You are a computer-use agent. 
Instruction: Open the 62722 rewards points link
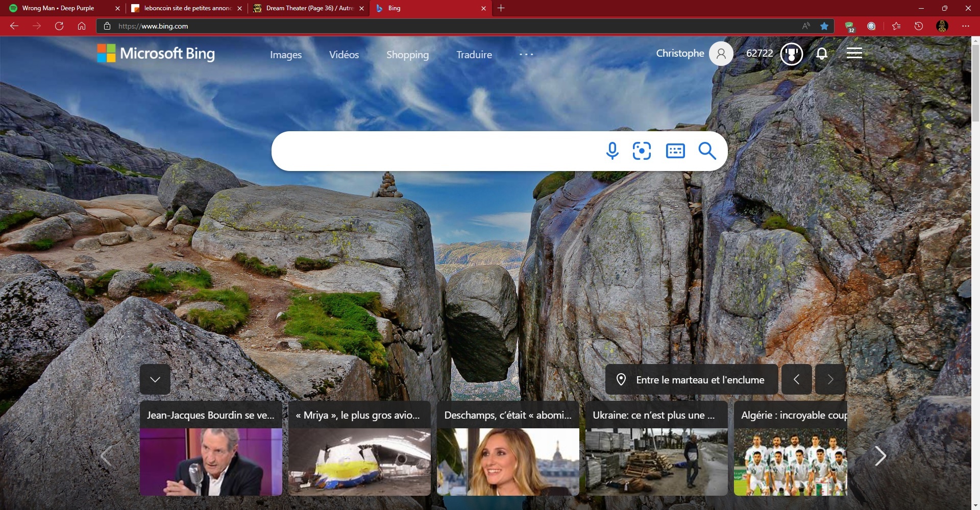(759, 53)
